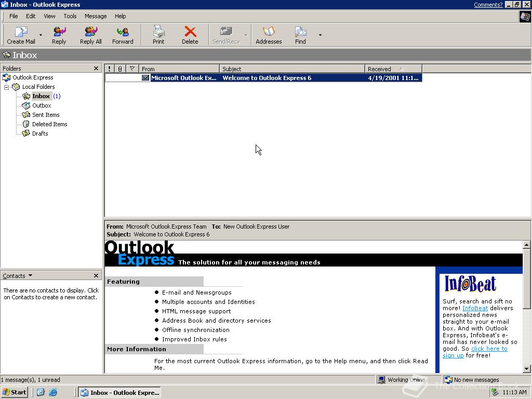Screen dimensions: 532x399
Task: Select the Inbox folder in the tree
Action: (41, 96)
